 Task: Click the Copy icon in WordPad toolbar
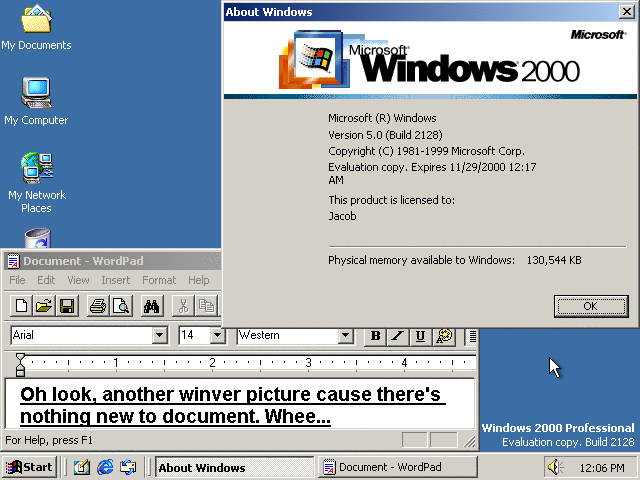(x=206, y=306)
